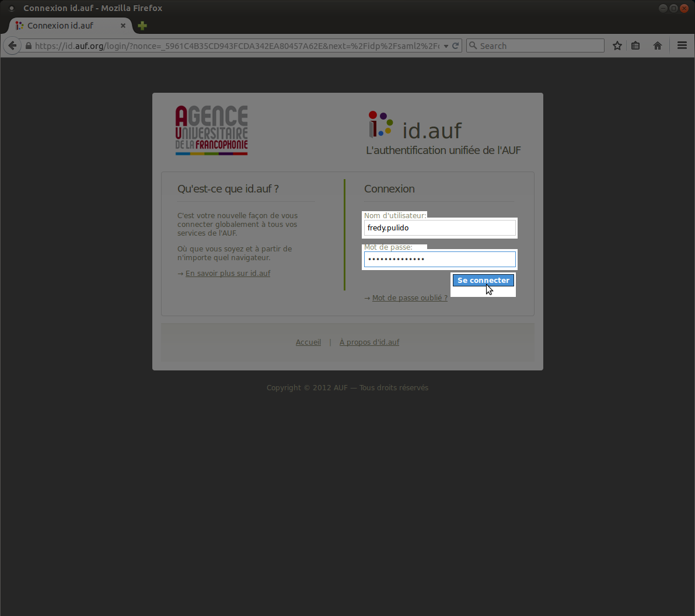This screenshot has height=616, width=695.
Task: Bookmark this page with the star icon
Action: click(x=617, y=45)
